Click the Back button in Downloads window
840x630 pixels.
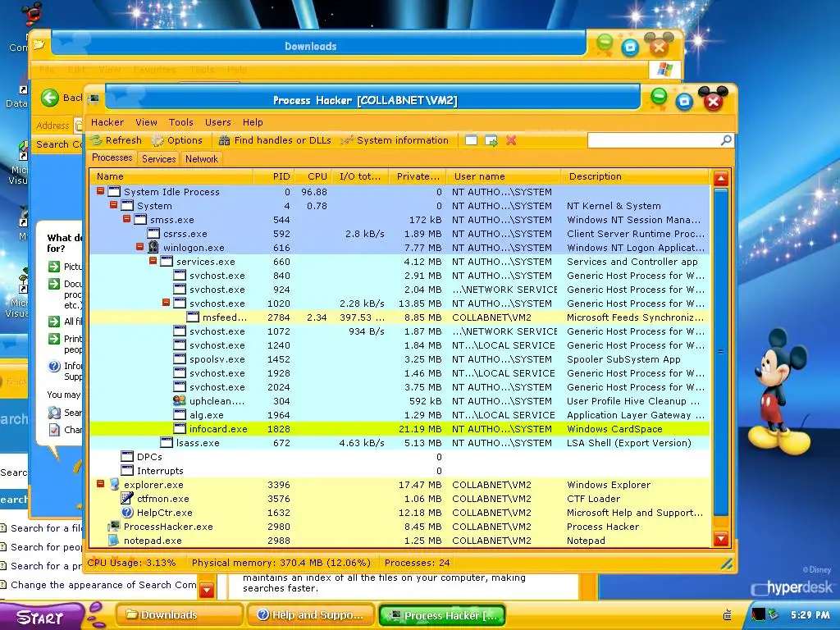click(x=62, y=98)
